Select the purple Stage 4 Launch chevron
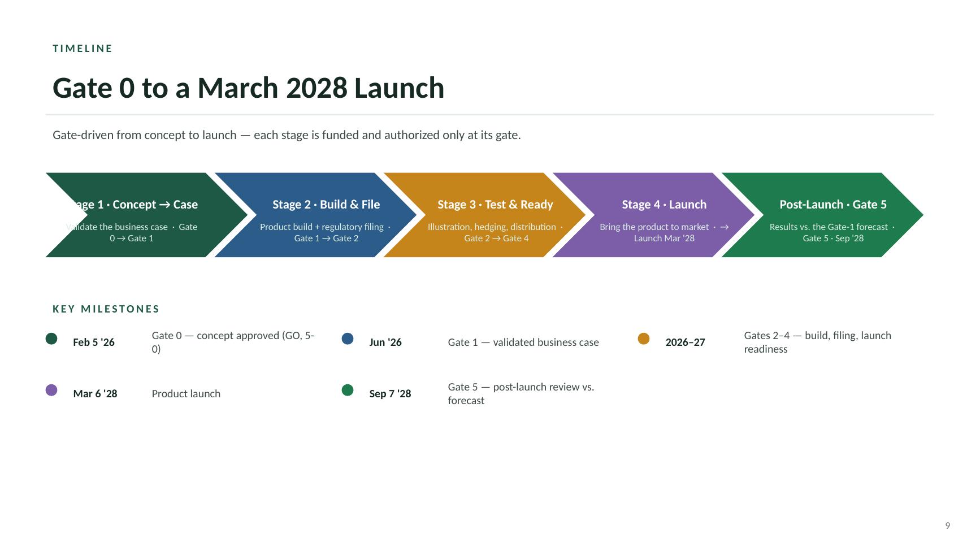The width and height of the screenshot is (980, 551). point(654,215)
